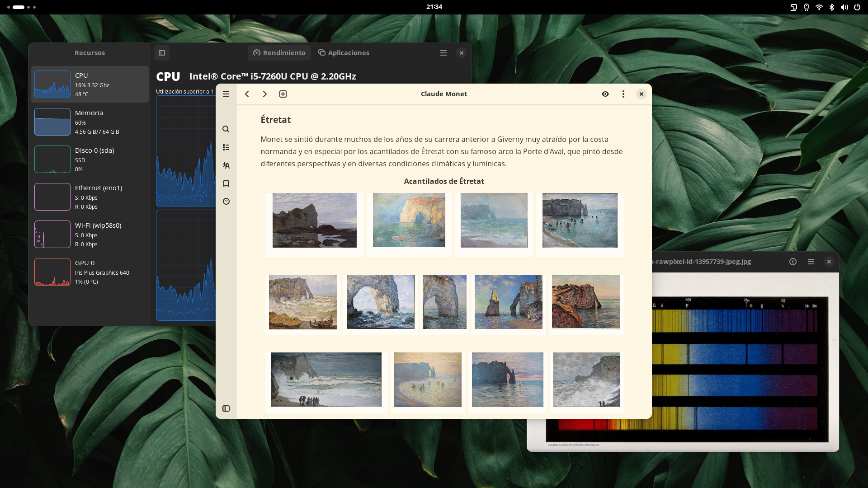Open the hamburger menu in the Wike sidebar
The height and width of the screenshot is (488, 868).
point(226,94)
